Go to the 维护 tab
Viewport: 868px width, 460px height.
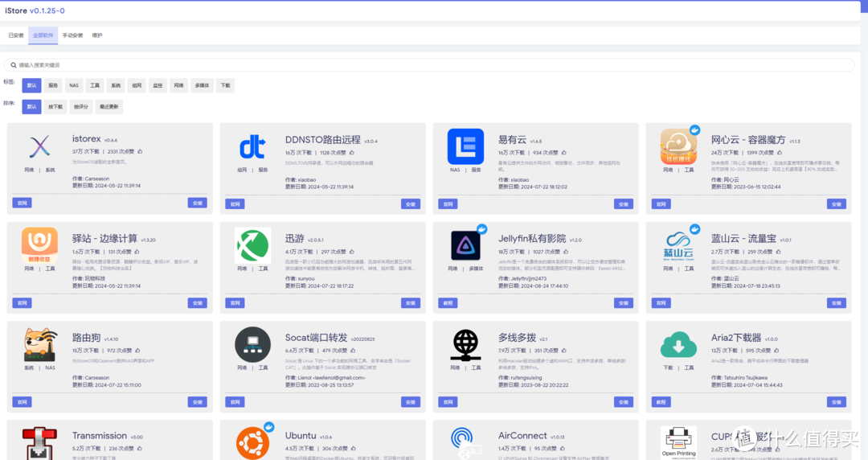point(97,35)
